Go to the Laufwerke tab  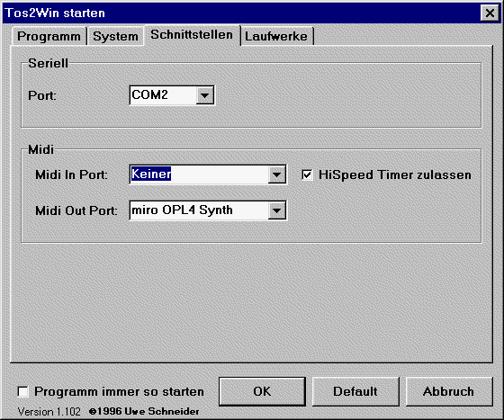[x=276, y=36]
